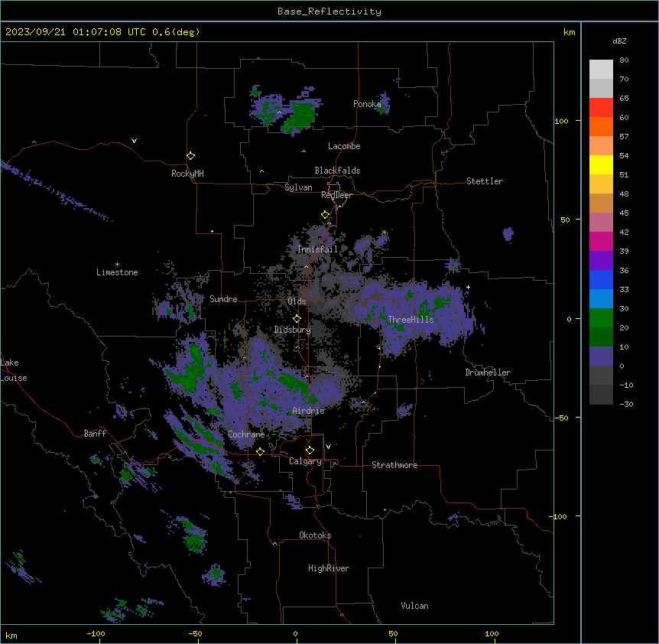Click the yellow diamond marker south of RedDeer
659x644 pixels.
325,215
